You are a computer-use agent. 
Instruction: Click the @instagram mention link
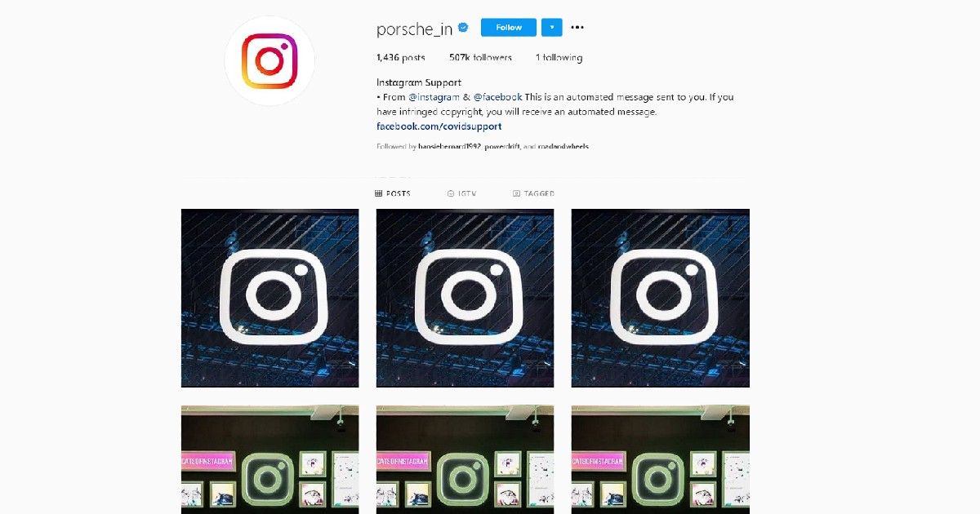pyautogui.click(x=434, y=97)
